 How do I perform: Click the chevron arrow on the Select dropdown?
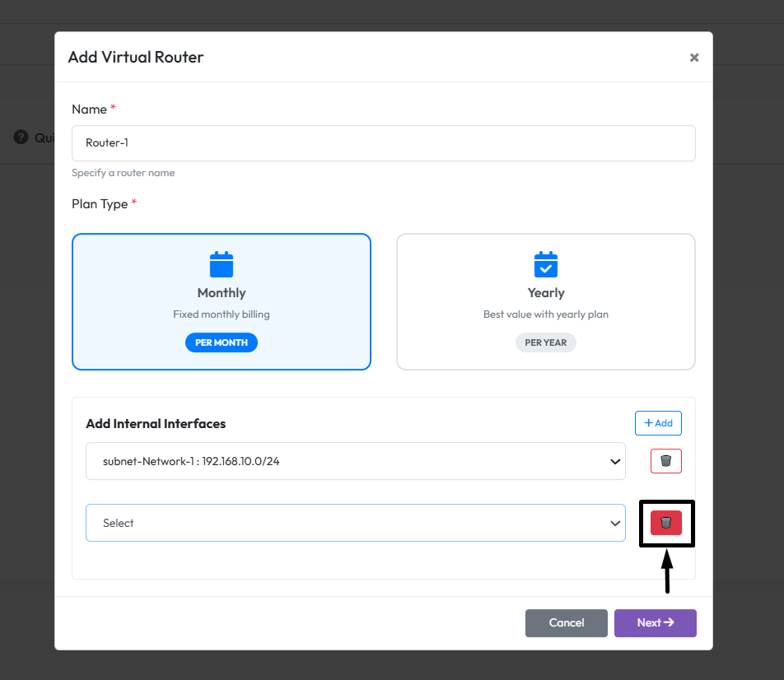(x=614, y=524)
